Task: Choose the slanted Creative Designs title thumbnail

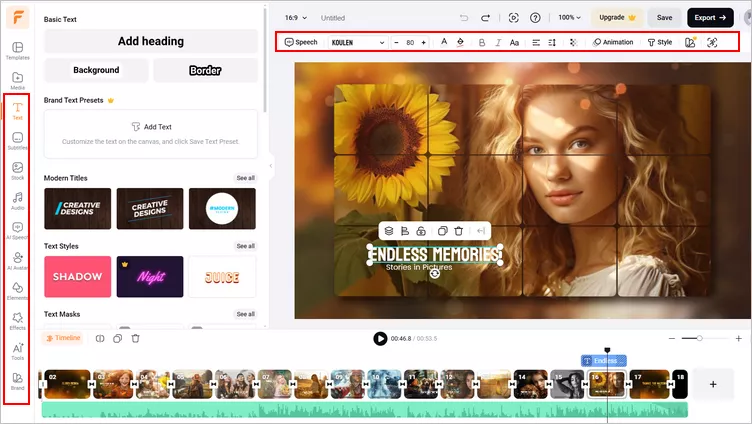Action: coord(150,209)
